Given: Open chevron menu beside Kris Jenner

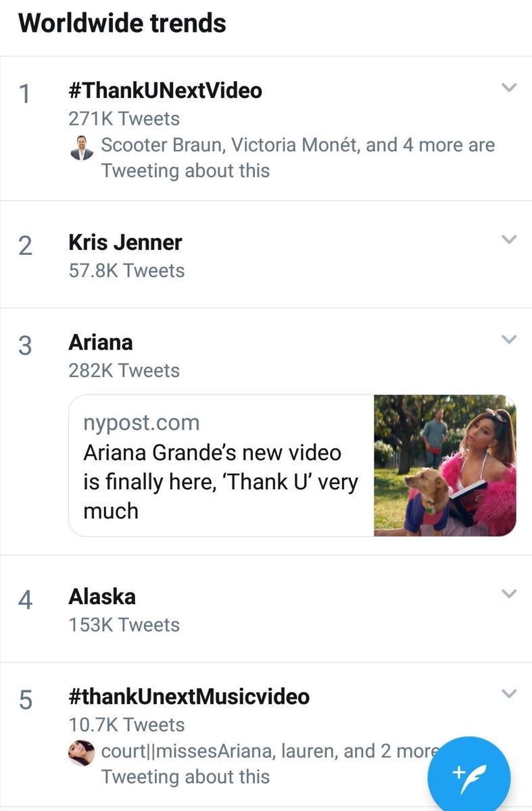Looking at the screenshot, I should pyautogui.click(x=509, y=239).
